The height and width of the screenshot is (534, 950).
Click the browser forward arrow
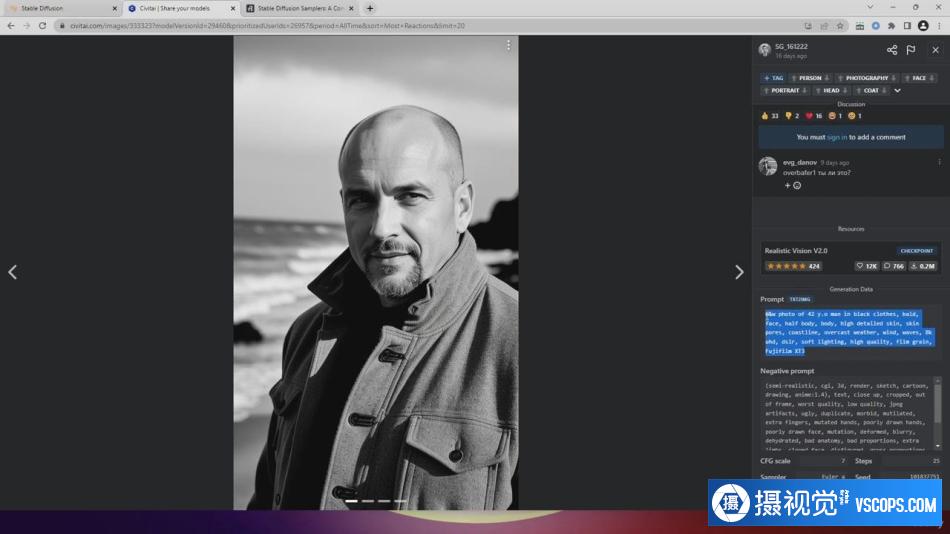pos(27,25)
